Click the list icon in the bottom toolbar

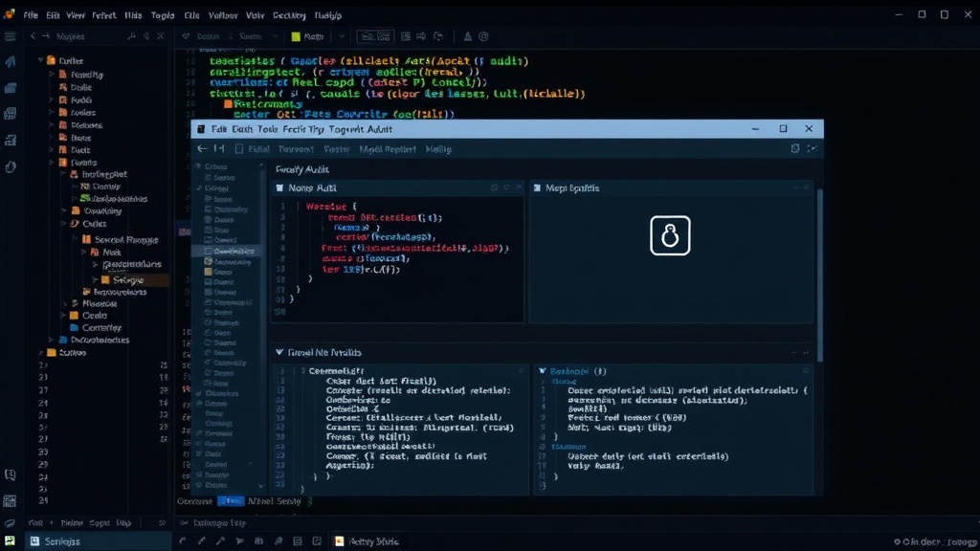click(x=299, y=541)
